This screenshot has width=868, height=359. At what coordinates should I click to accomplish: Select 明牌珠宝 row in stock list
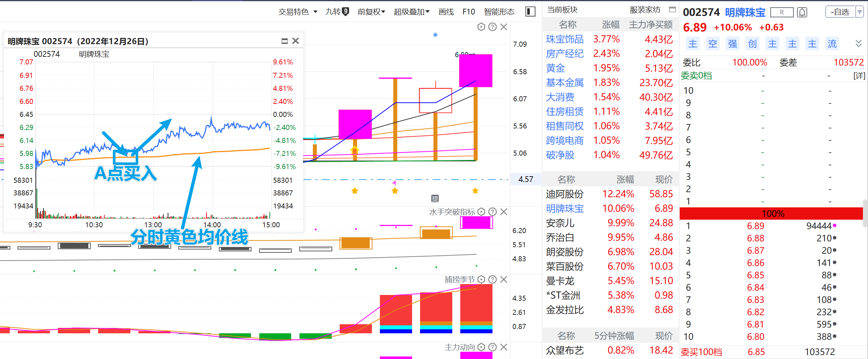(610, 208)
